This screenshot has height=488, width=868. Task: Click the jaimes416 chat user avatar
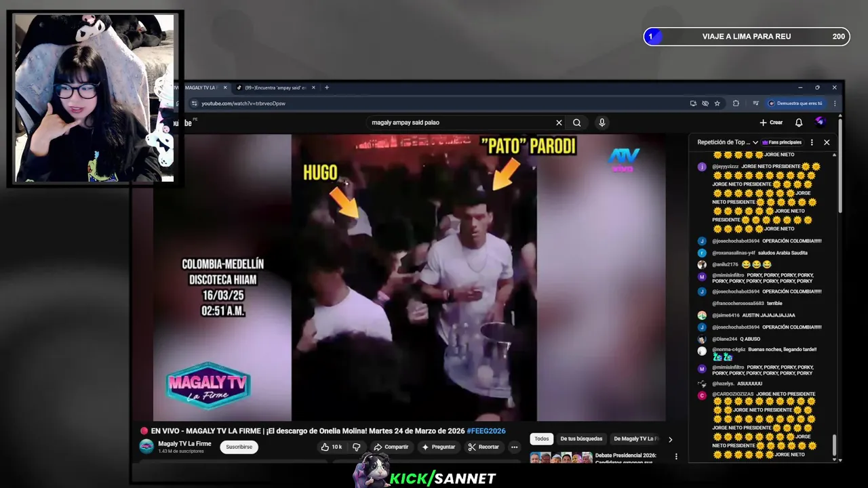click(702, 315)
